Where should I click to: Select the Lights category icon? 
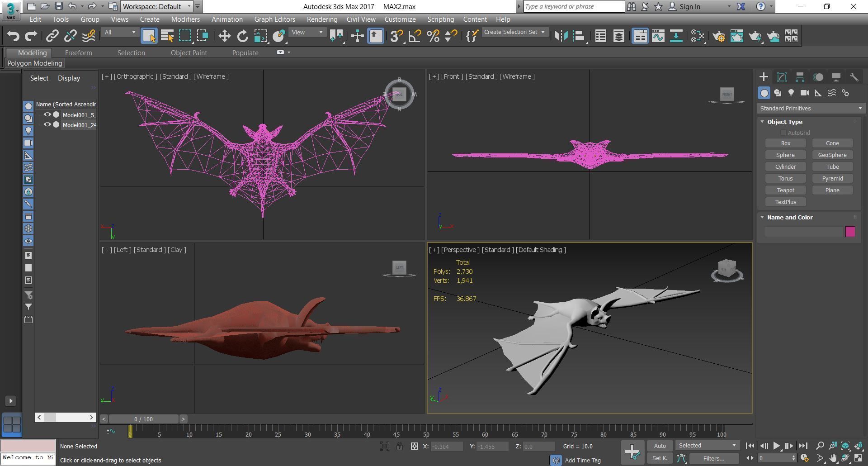point(791,93)
